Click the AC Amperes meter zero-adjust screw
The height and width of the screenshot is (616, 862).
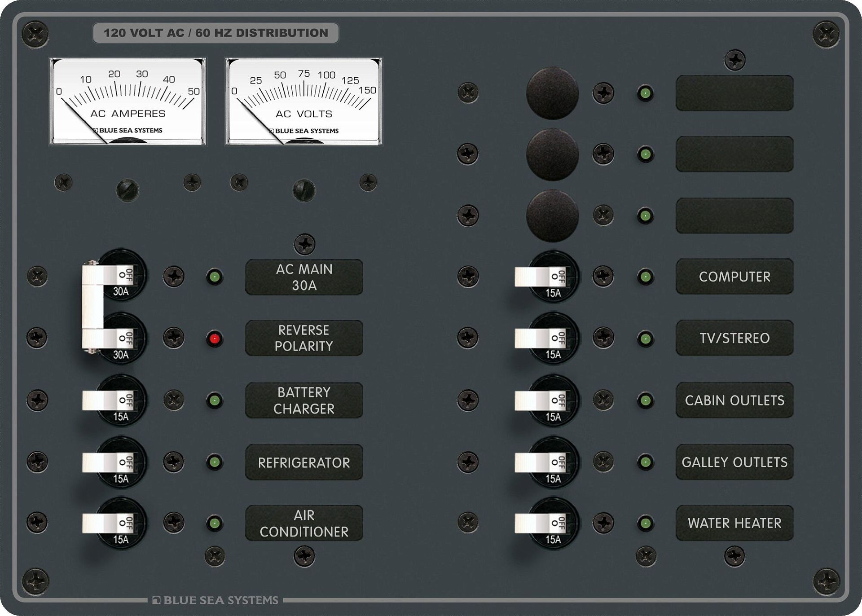coord(128,190)
